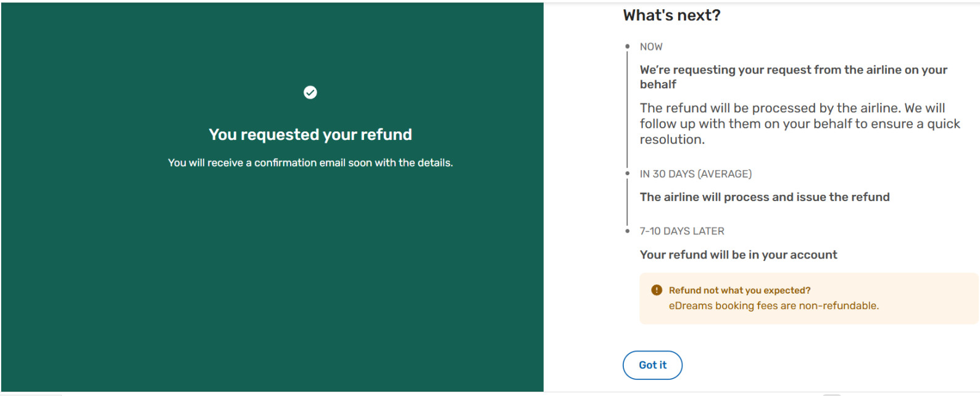Click the eDreams booking fees non-refundable text
Image resolution: width=980 pixels, height=396 pixels.
pos(773,306)
